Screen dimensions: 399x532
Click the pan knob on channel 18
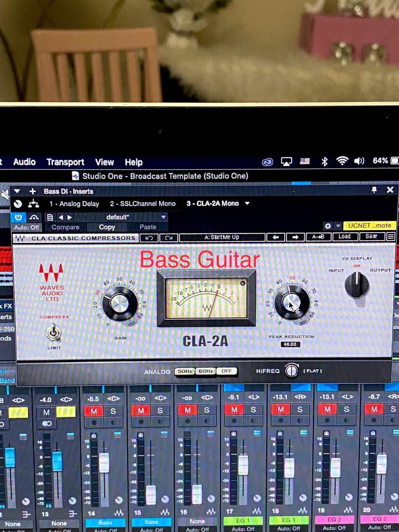[x=303, y=498]
